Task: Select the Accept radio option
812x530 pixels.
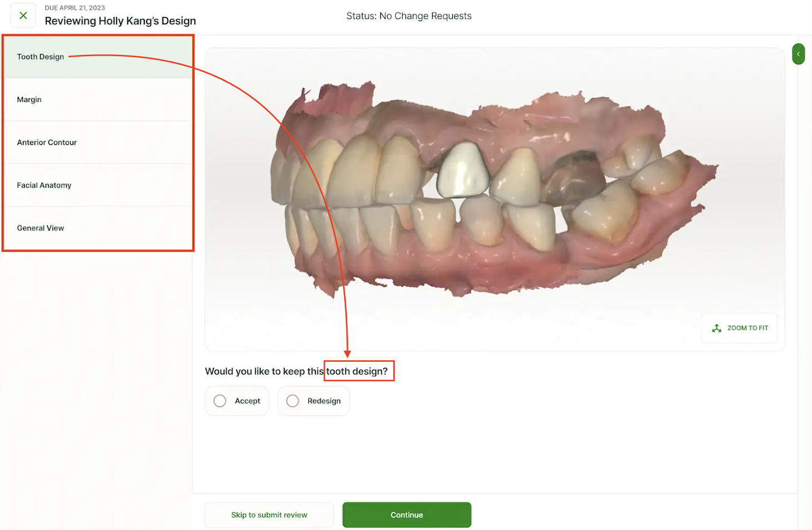Action: [x=221, y=401]
